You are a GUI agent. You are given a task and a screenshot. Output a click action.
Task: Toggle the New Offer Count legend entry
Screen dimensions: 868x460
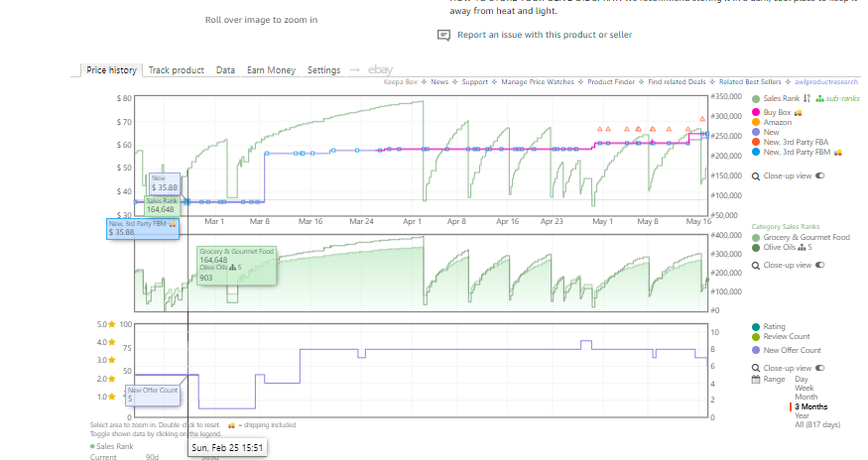coord(787,350)
